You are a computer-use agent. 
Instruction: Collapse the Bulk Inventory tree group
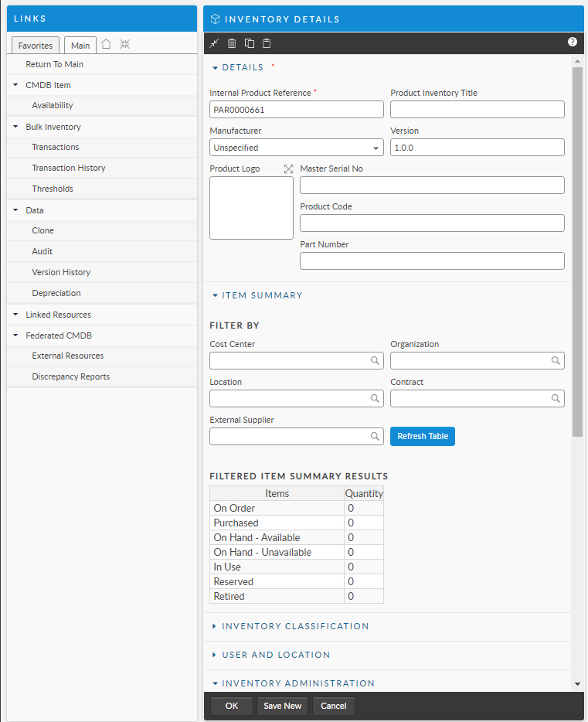click(16, 127)
